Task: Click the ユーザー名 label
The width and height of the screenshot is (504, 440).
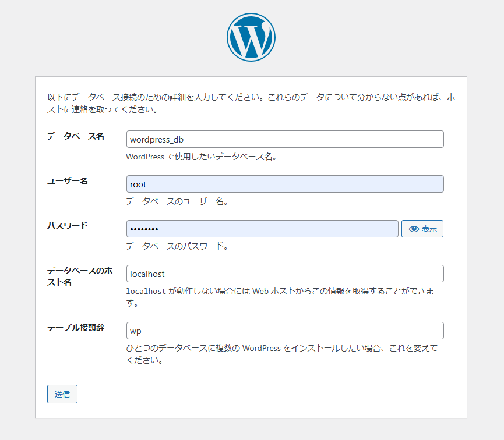Action: [x=68, y=181]
